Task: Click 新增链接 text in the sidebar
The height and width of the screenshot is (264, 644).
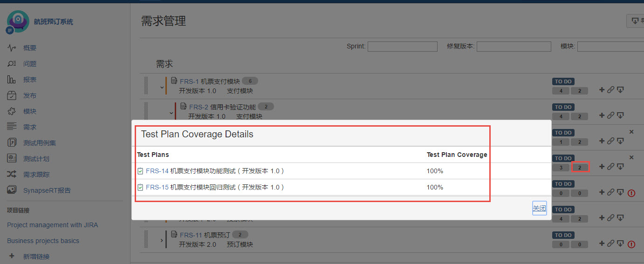Action: coord(36,257)
